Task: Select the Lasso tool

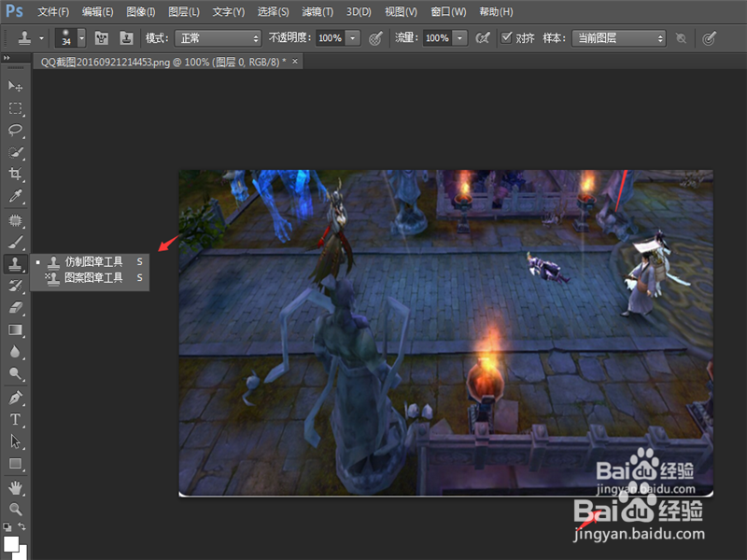Action: pyautogui.click(x=15, y=130)
